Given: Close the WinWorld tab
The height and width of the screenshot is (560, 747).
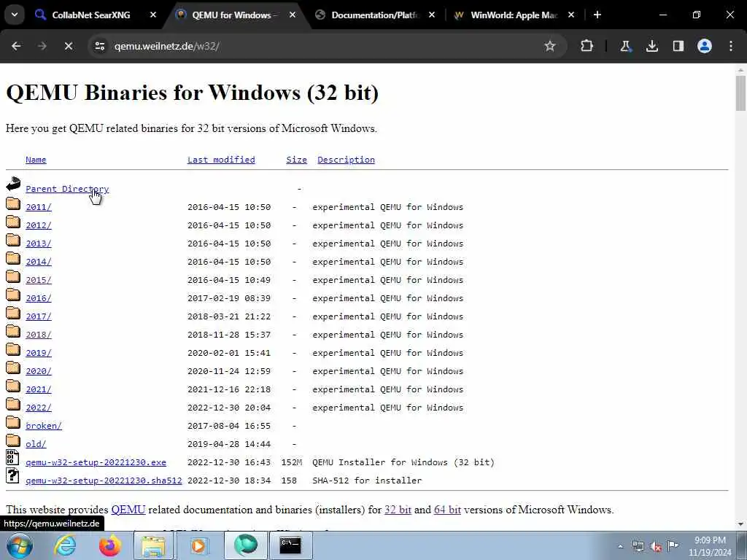Looking at the screenshot, I should point(571,15).
